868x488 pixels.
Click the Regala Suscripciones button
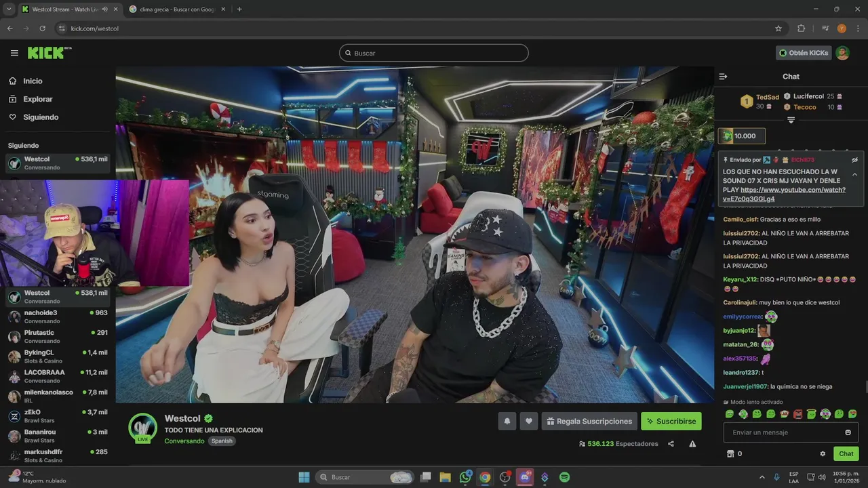coord(589,421)
